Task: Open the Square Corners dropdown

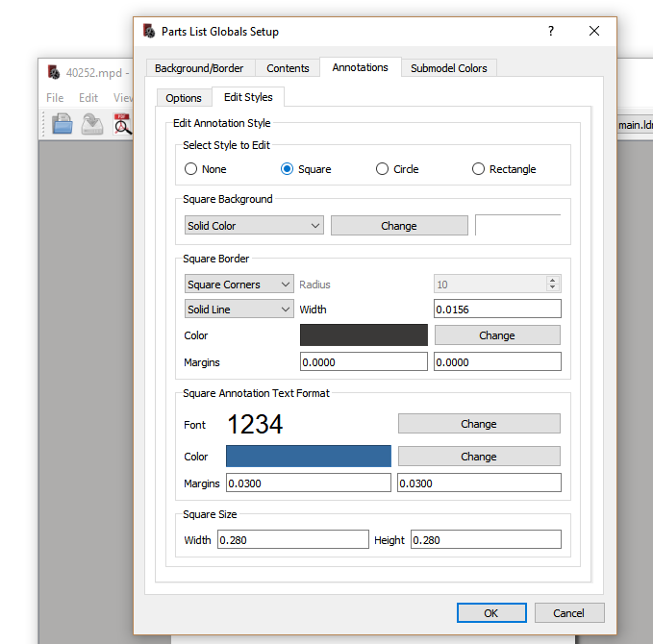Action: point(239,285)
